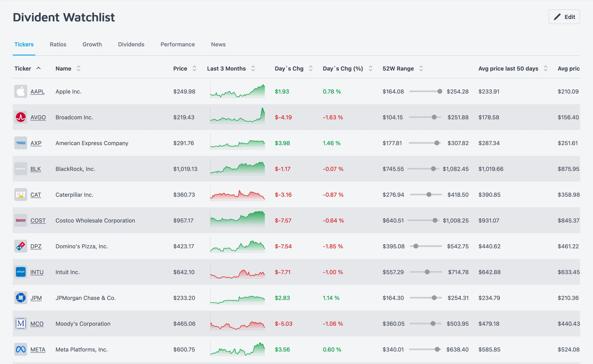Image resolution: width=593 pixels, height=364 pixels.
Task: Click Domino's 50-day average $440.62
Action: [x=489, y=246]
